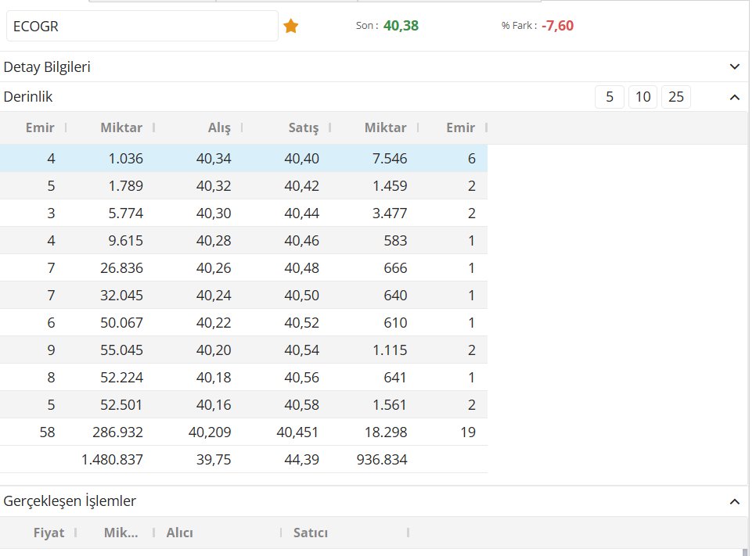Click the quantity 55.045

[121, 350]
